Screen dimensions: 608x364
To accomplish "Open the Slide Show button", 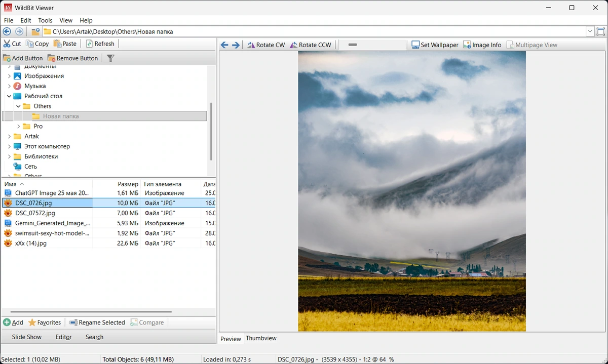I will coord(27,337).
